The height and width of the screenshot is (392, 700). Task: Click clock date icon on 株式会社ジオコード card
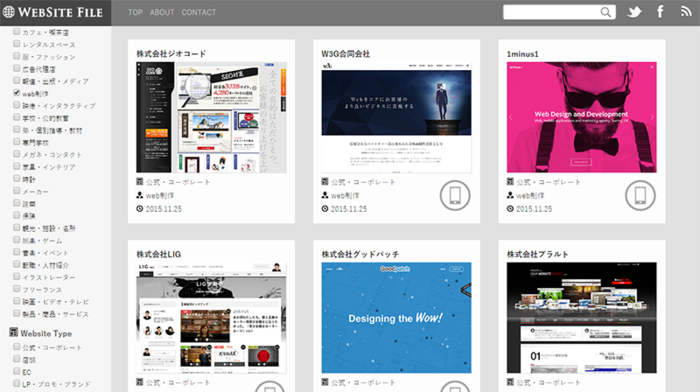coord(140,209)
